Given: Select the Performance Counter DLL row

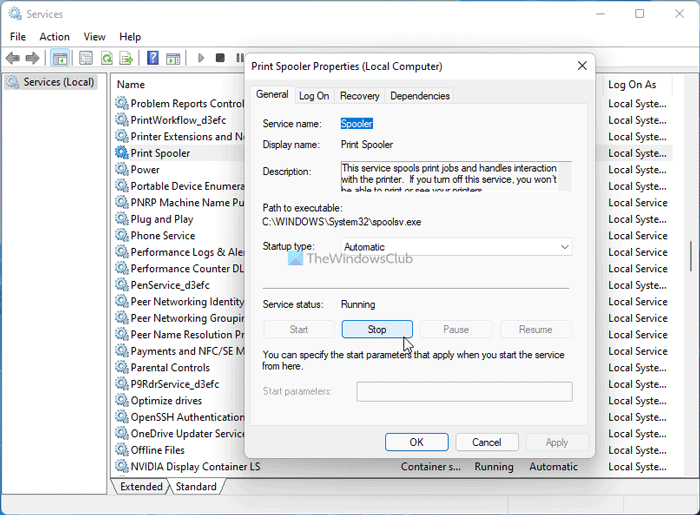Looking at the screenshot, I should [x=179, y=268].
